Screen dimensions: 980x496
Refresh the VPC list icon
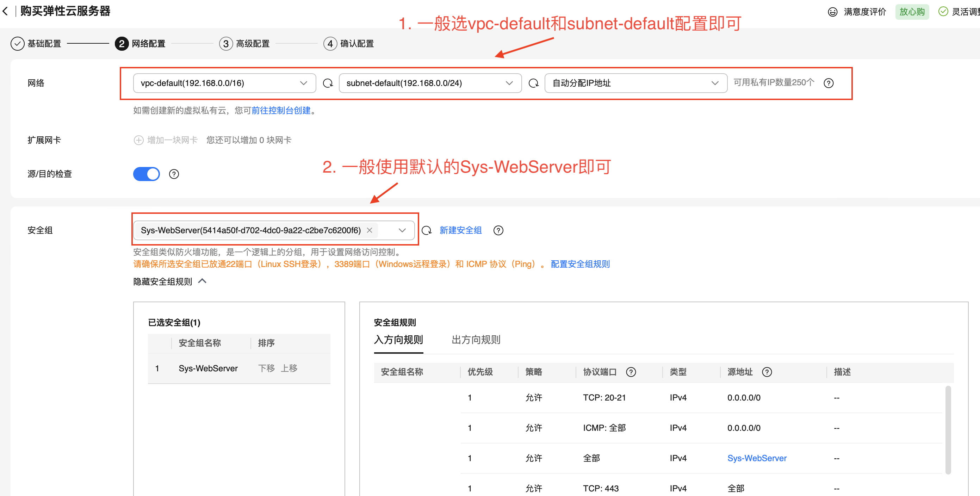[x=328, y=83]
